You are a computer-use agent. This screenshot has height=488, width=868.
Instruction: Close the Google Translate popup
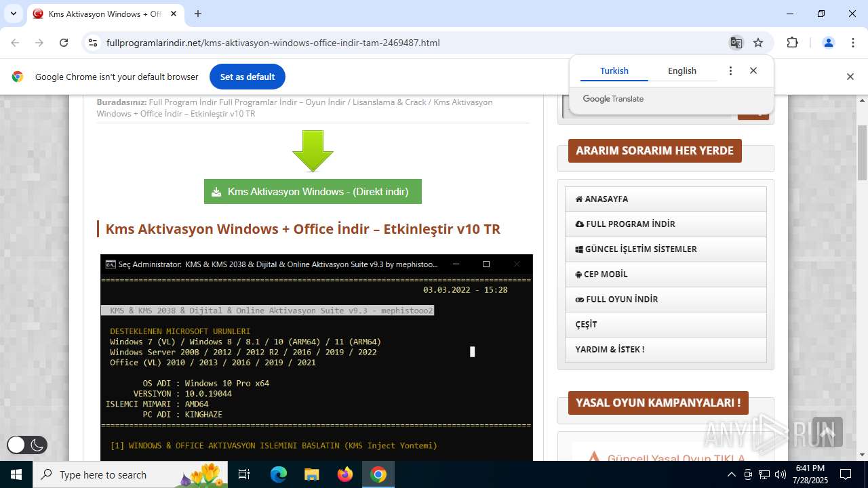753,70
